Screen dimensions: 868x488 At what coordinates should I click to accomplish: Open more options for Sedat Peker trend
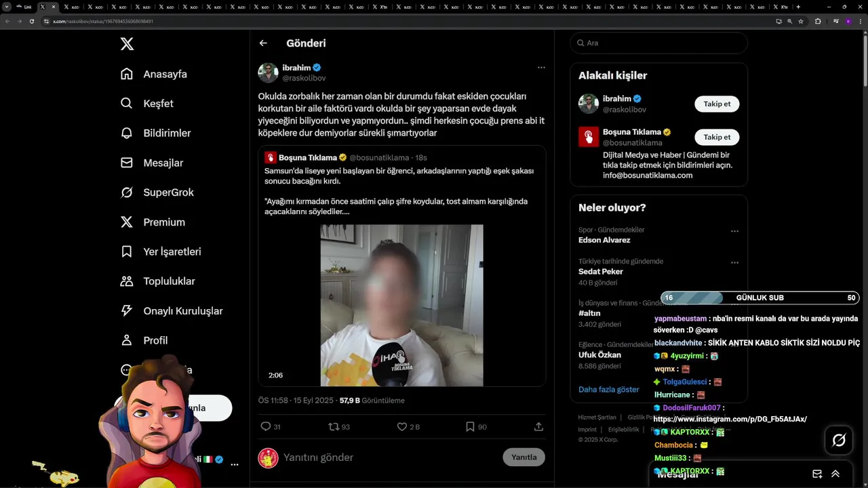[x=734, y=262]
